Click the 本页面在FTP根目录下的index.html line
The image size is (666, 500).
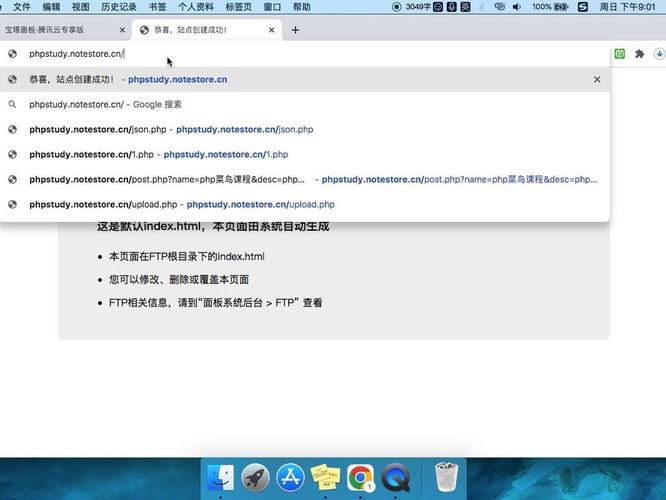click(x=186, y=257)
